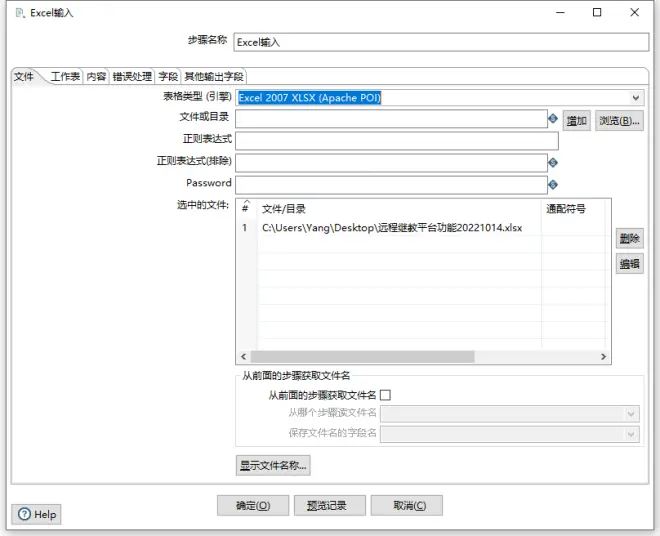The width and height of the screenshot is (660, 536).
Task: Click the 浏览(B)... button
Action: [x=619, y=121]
